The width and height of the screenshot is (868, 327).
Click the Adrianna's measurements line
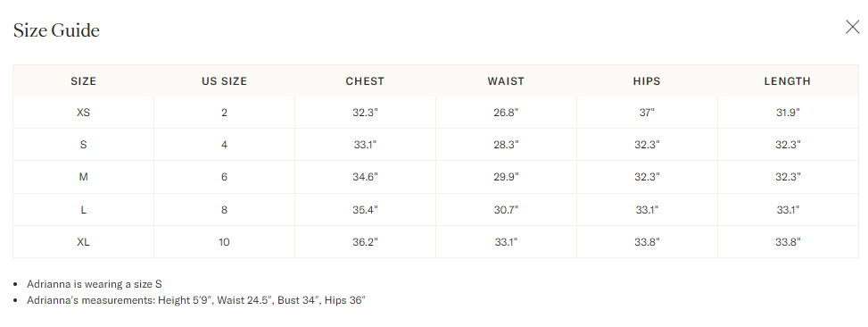point(196,300)
